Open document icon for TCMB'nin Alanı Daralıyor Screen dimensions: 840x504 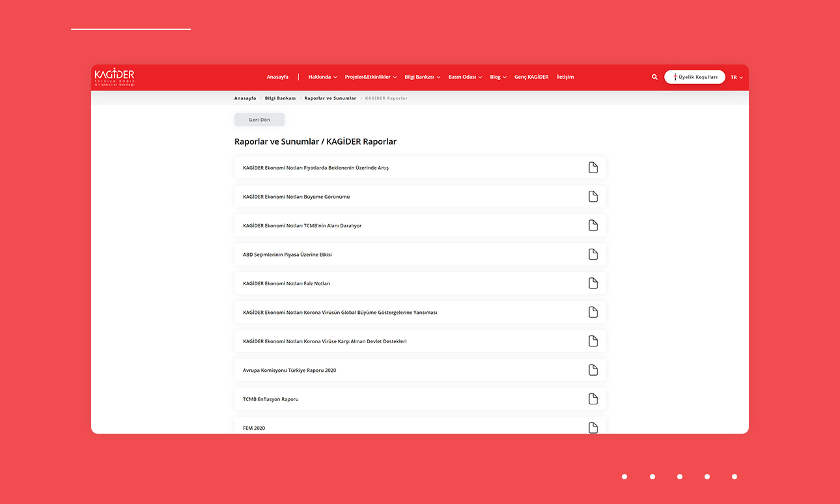pyautogui.click(x=593, y=225)
